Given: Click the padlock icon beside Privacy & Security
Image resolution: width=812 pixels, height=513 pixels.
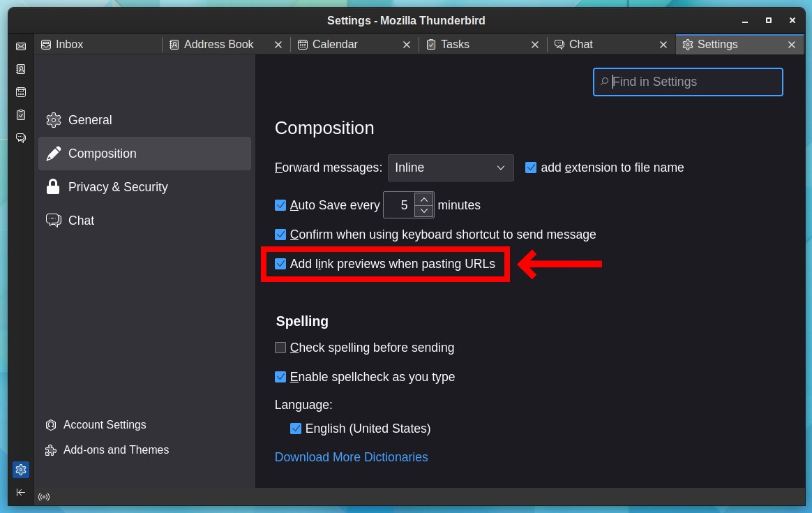Looking at the screenshot, I should click(x=53, y=186).
